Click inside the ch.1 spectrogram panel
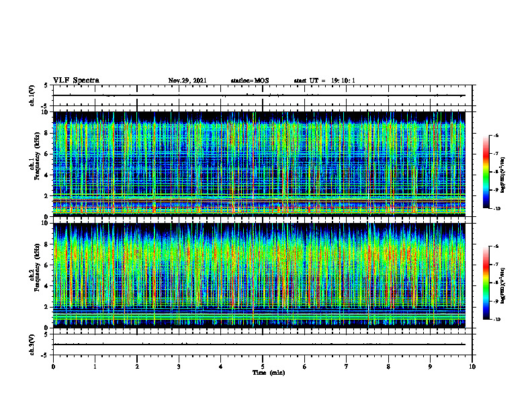 tap(259, 164)
